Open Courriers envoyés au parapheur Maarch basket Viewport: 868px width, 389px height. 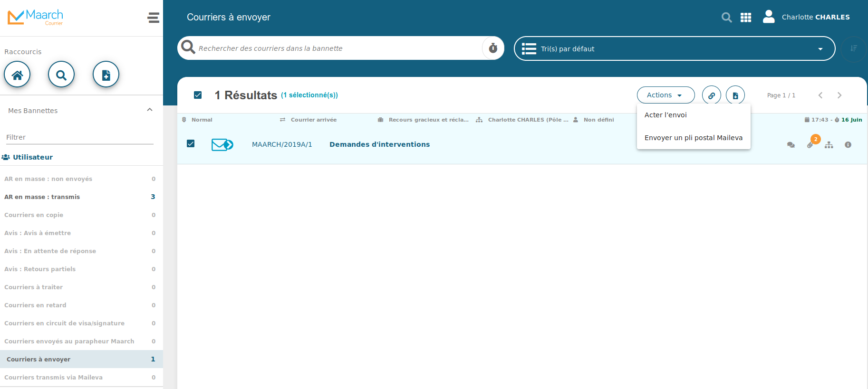click(81, 342)
